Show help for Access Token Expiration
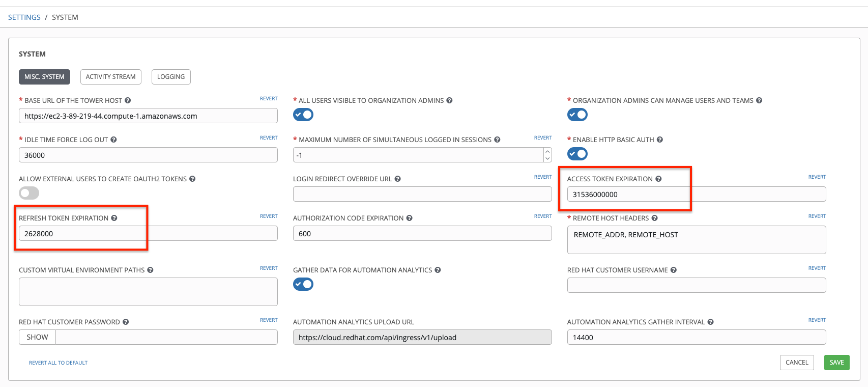This screenshot has height=387, width=868. 658,179
